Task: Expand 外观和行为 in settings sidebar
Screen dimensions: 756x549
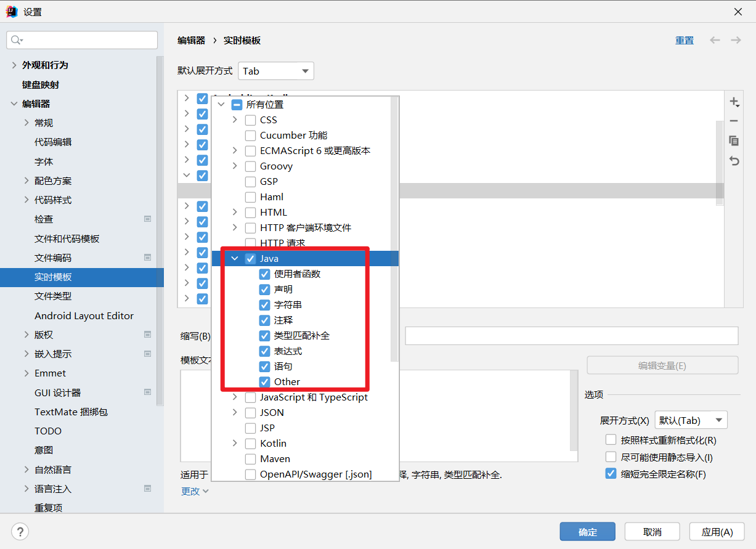Action: (x=14, y=65)
